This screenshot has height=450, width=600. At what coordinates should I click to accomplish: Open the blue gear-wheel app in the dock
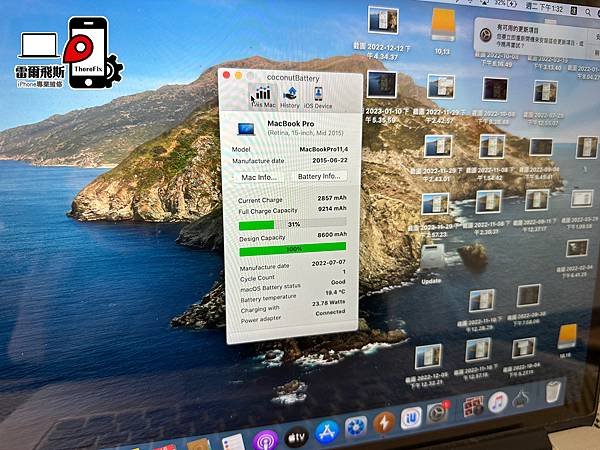click(x=356, y=426)
